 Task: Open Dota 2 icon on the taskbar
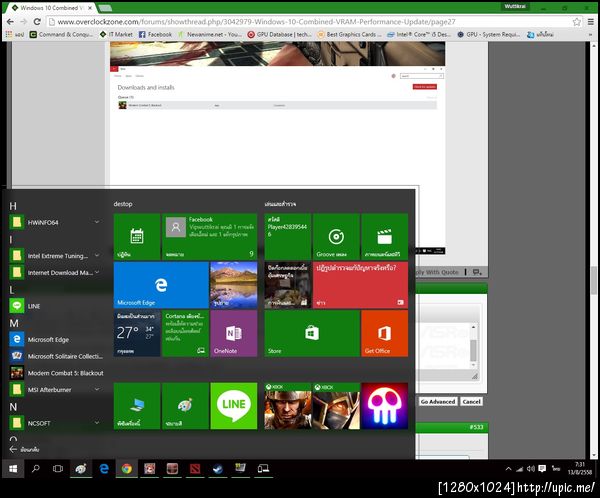pos(195,469)
